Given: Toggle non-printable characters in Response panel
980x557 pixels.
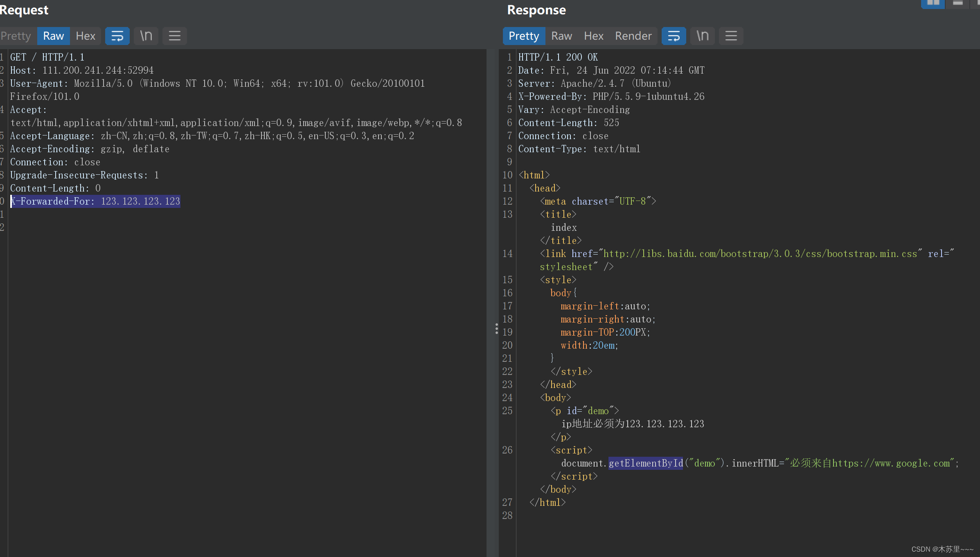Looking at the screenshot, I should [x=703, y=36].
